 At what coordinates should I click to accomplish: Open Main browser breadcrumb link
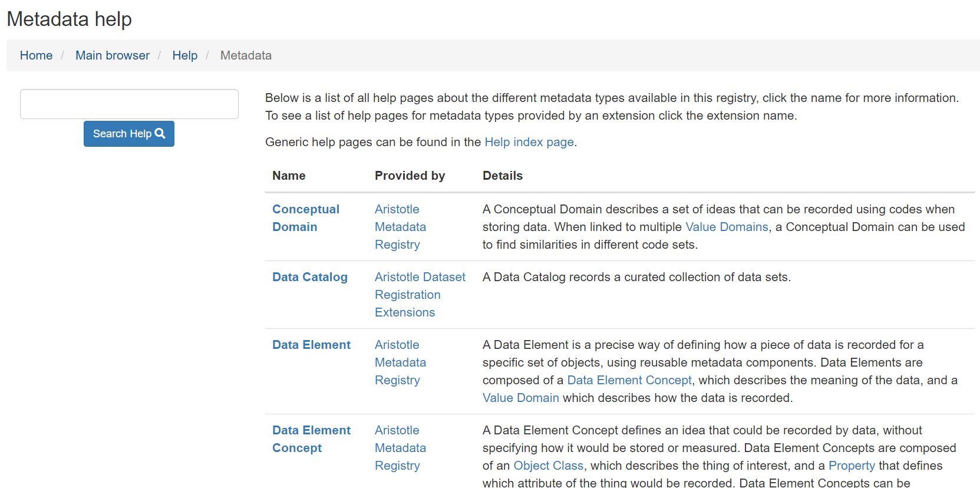112,55
